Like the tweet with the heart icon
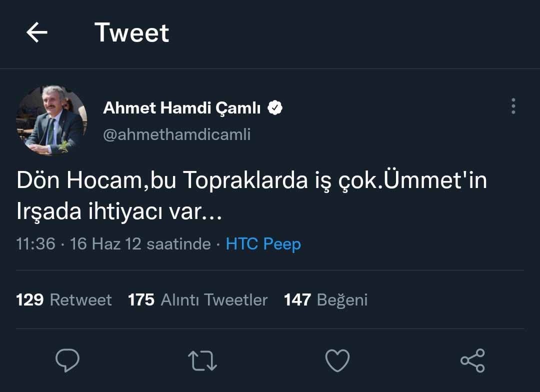Screen dimensions: 540x392 click(337, 360)
